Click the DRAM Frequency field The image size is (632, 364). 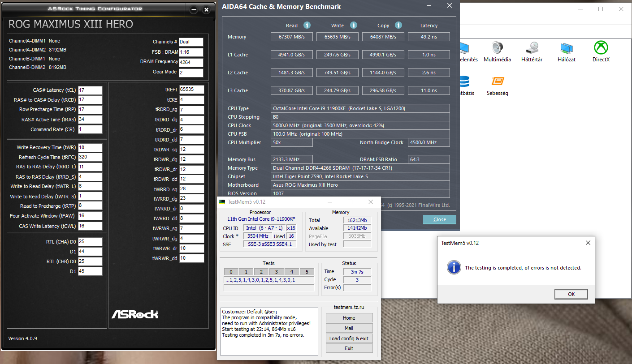click(x=191, y=62)
